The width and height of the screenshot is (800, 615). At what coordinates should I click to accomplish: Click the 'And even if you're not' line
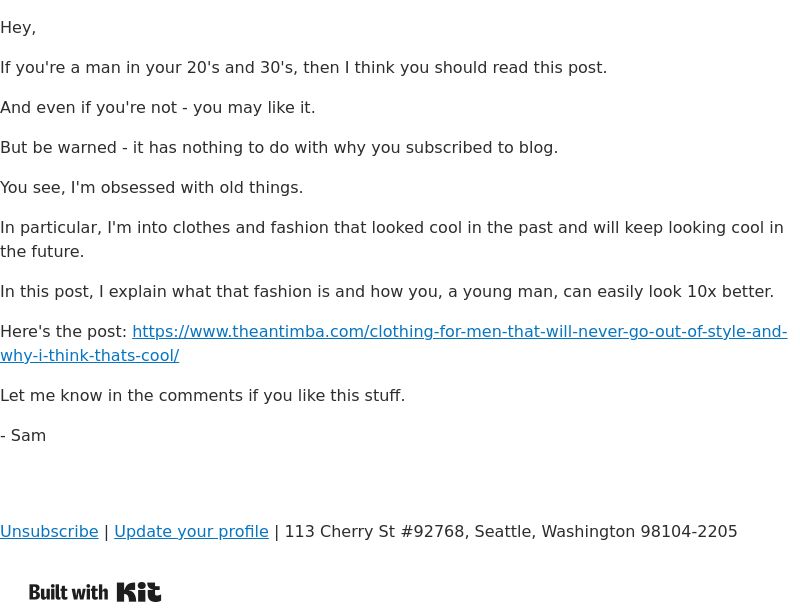pos(158,108)
